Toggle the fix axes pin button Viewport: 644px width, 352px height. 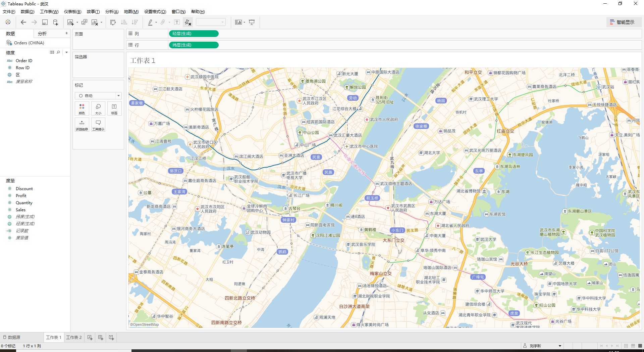point(188,22)
